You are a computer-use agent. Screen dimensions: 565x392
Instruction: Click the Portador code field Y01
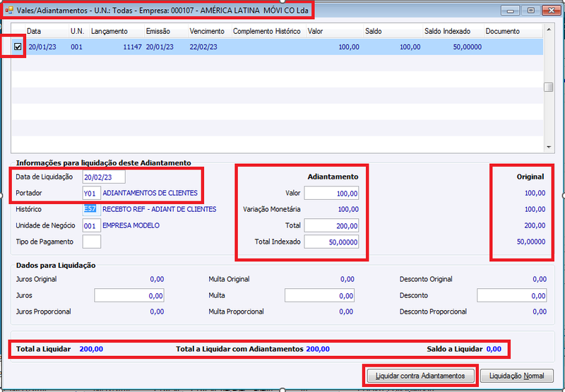pos(92,193)
